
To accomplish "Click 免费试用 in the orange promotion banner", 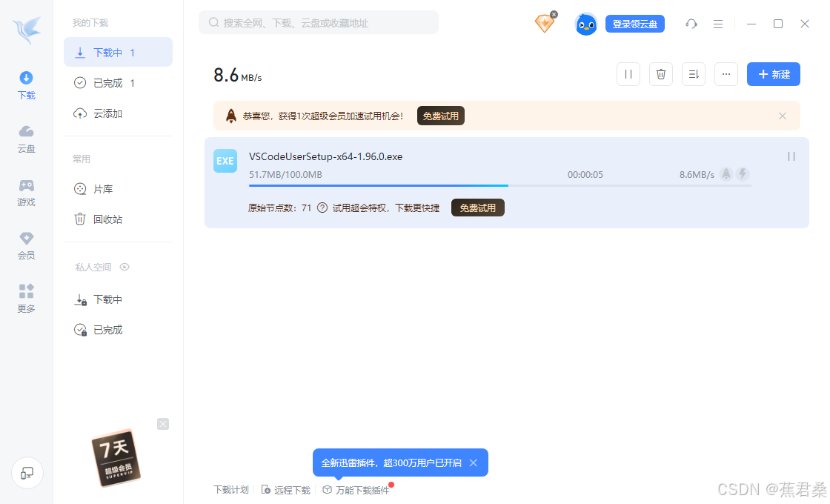I will [440, 116].
